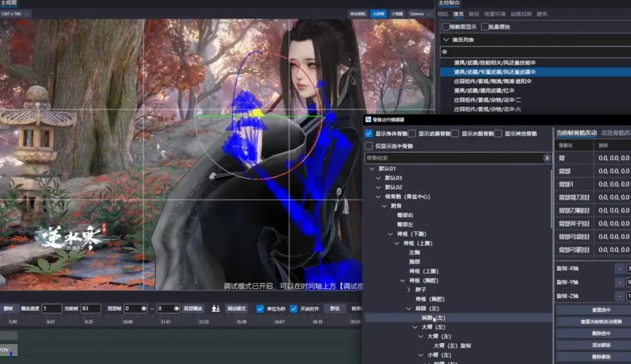This screenshot has height=364, width=631.
Task: Collapse the 默认01 tree node
Action: tap(372, 168)
